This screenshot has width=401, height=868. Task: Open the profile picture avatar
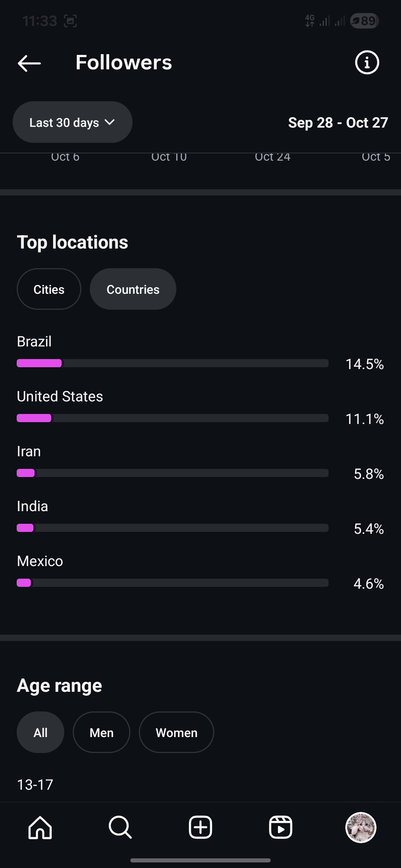coord(361,827)
